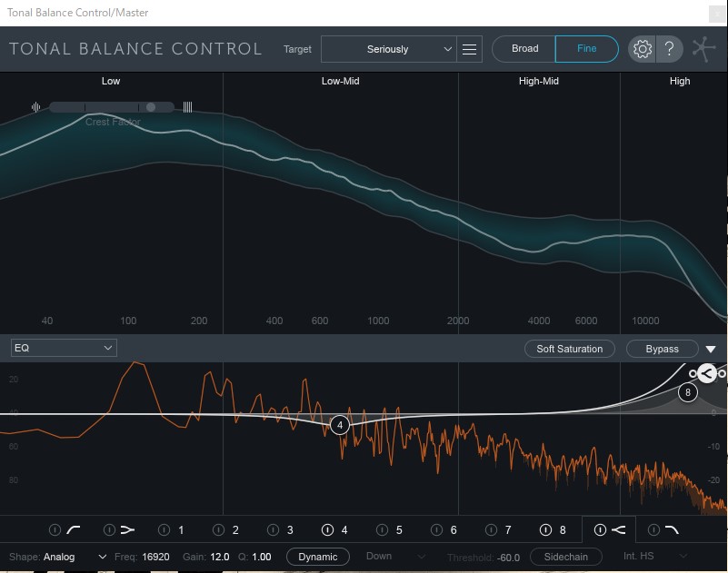Screen dimensions: 728x573
Task: Disable EQ band 8
Action: click(545, 529)
